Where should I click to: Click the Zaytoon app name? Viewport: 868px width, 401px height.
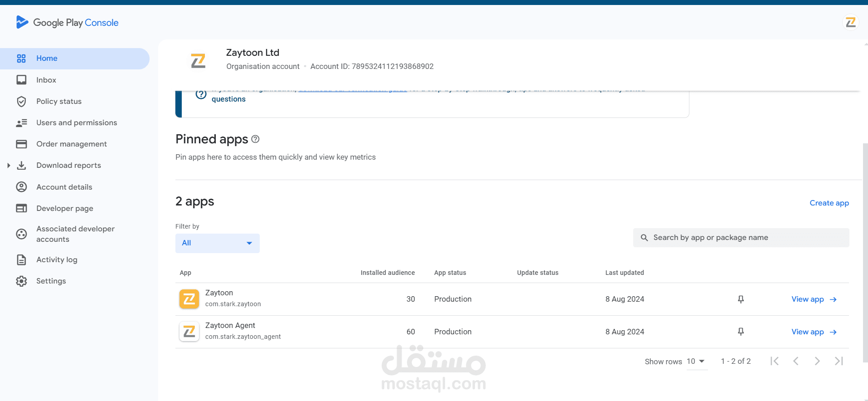click(x=219, y=293)
